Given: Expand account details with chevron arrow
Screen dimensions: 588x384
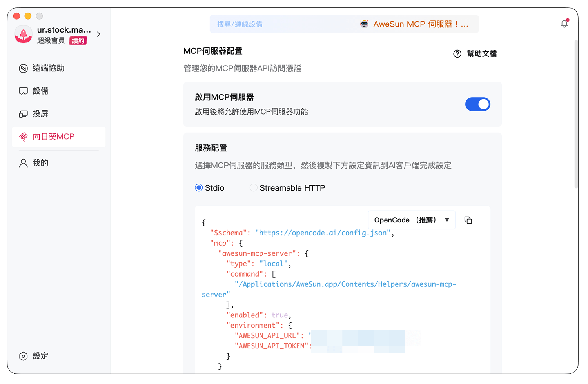Looking at the screenshot, I should [x=99, y=34].
